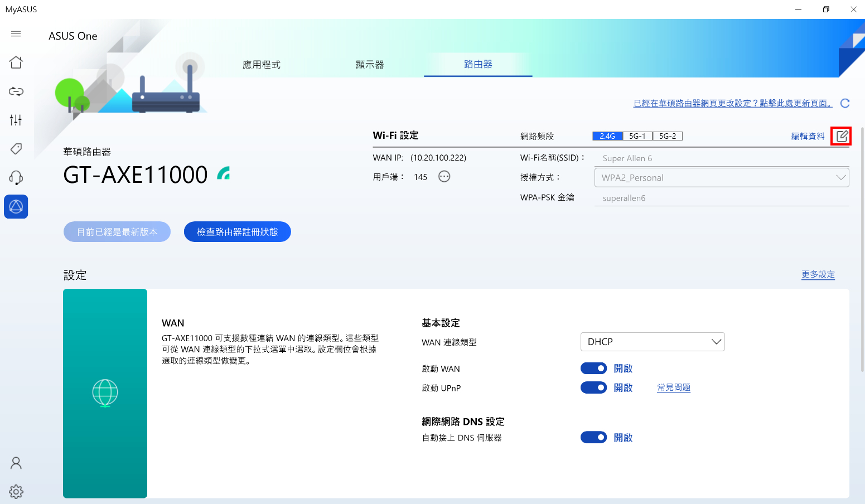Click the edit Wi-Fi settings pencil icon
Viewport: 865px width, 504px height.
(x=842, y=136)
